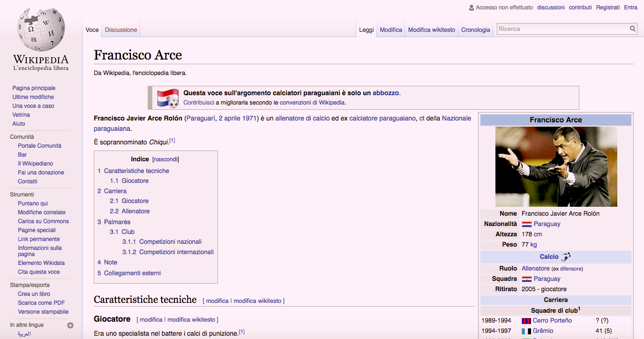This screenshot has width=644, height=339.
Task: Open the Cerro Porteño club link
Action: (552, 321)
